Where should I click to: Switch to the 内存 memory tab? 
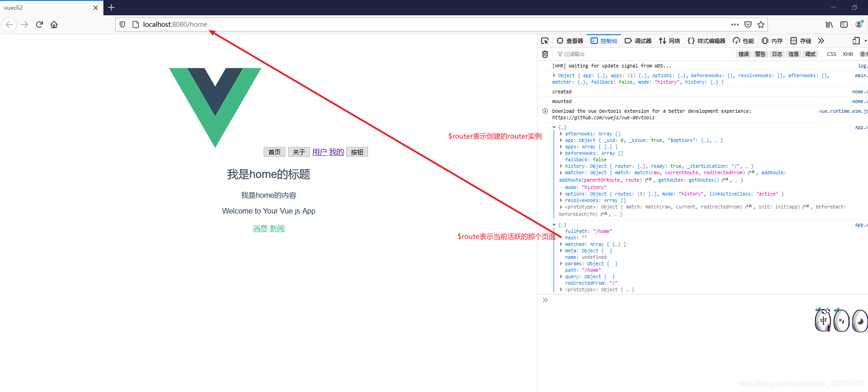tap(772, 41)
